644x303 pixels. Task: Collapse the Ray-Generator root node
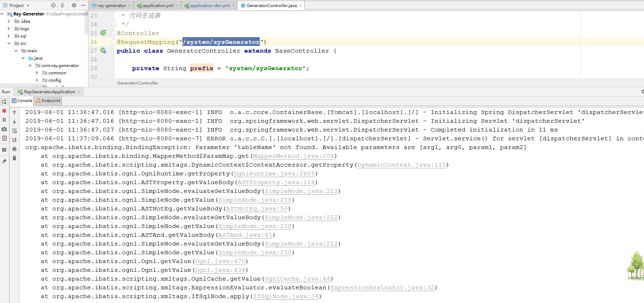2,14
